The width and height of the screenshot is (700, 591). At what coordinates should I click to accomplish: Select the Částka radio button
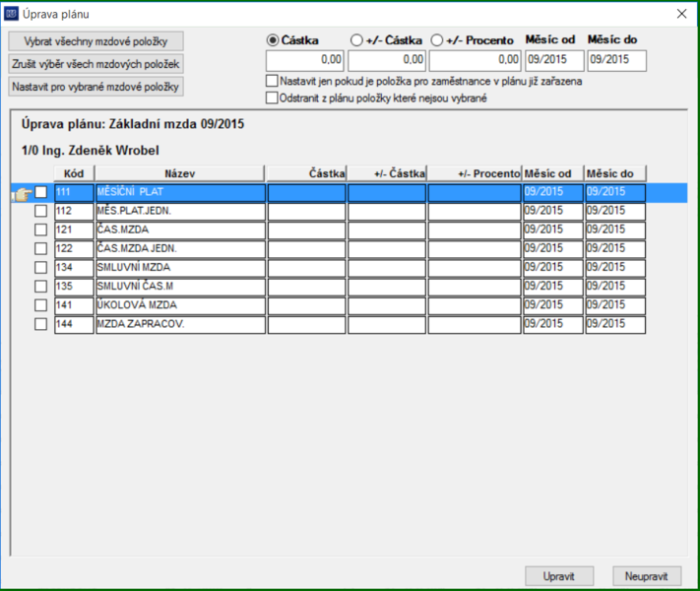click(x=273, y=40)
